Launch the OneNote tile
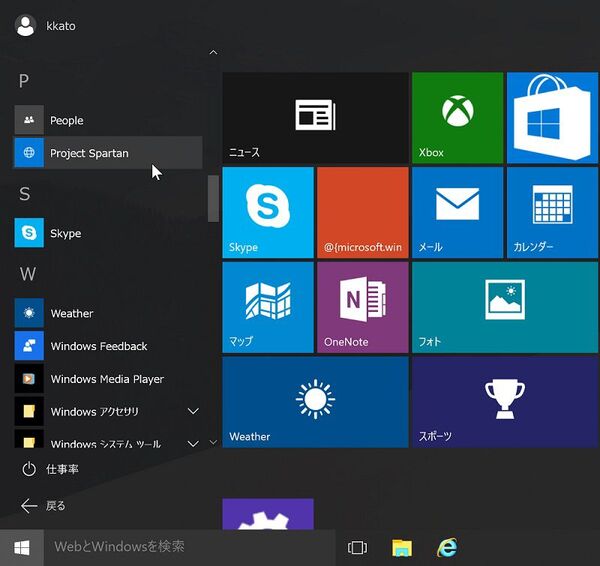600x566 pixels. click(x=363, y=307)
